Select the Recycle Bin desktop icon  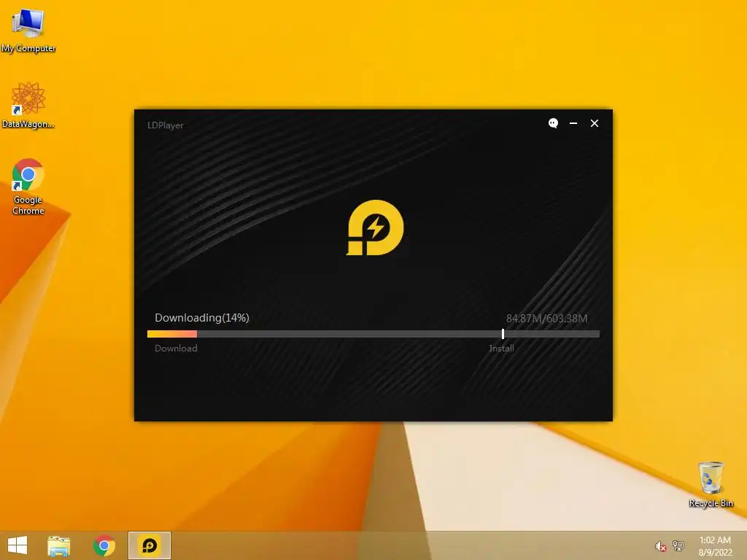point(711,484)
